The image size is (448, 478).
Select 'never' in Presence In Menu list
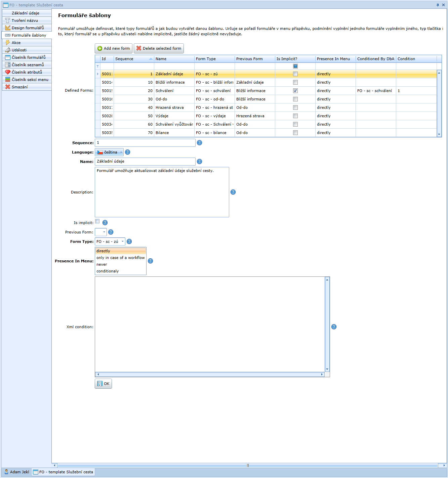click(102, 264)
